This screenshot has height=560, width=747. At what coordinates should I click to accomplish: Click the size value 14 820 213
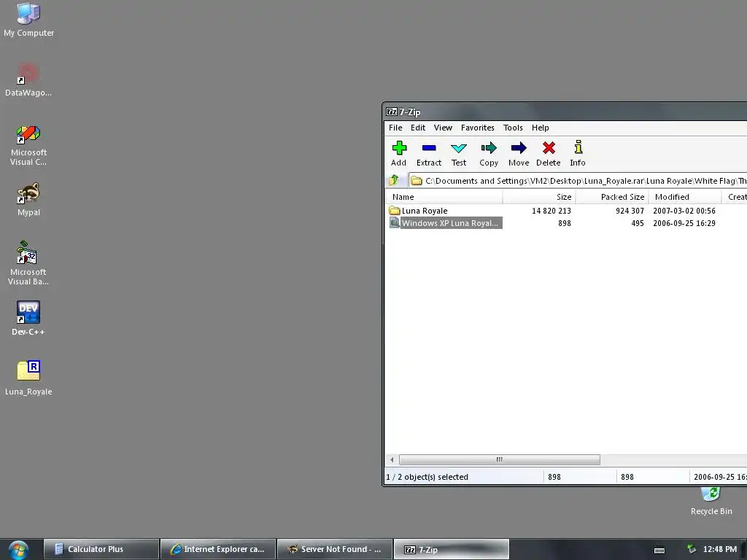point(551,211)
